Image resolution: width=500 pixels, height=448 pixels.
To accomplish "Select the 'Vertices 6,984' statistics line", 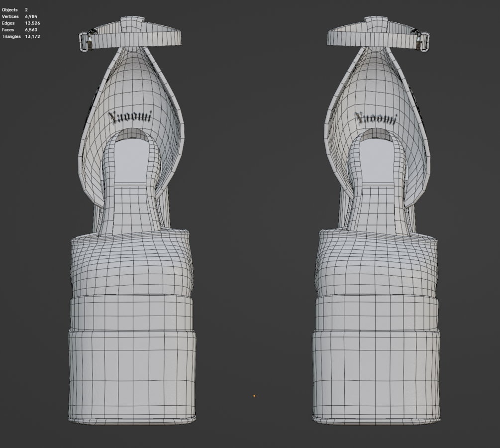I will (19, 16).
